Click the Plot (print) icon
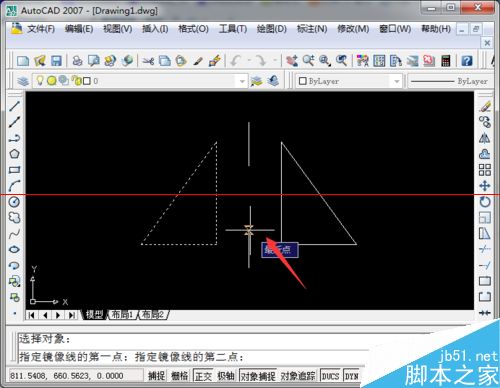Image resolution: width=500 pixels, height=388 pixels. [77, 61]
